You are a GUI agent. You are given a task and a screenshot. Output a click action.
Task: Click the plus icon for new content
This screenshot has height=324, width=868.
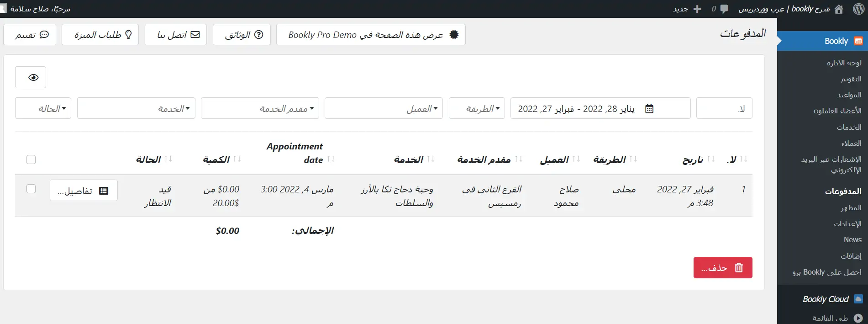tap(697, 9)
